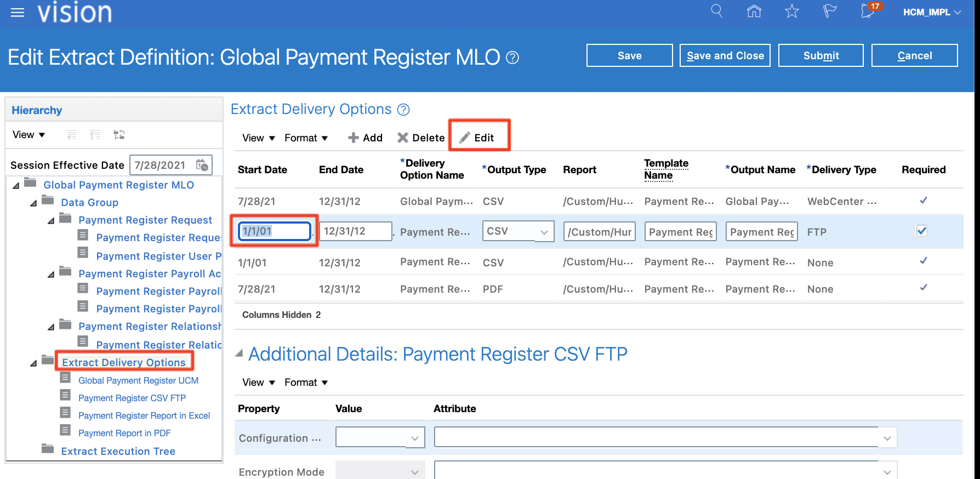Open Encryption Mode value dropdown
Screen dimensions: 980x479
pos(414,472)
